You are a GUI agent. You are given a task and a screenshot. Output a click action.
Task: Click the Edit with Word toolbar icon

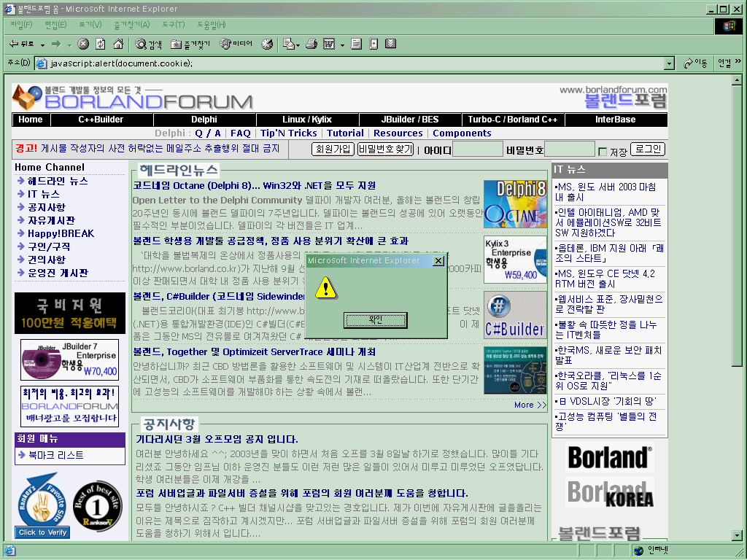[329, 44]
